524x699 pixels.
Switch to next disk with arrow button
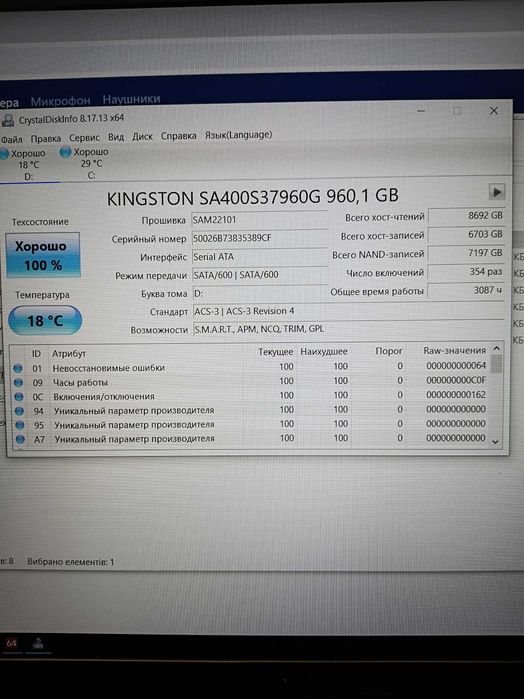tap(496, 192)
